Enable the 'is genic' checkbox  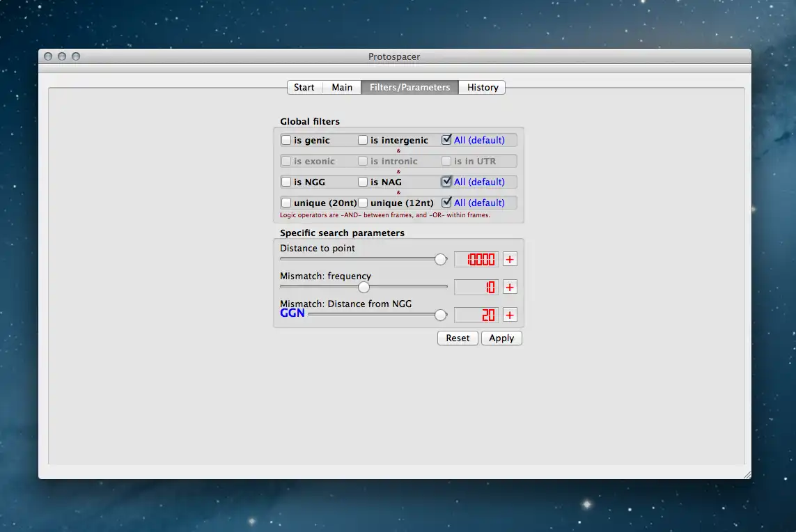point(286,140)
